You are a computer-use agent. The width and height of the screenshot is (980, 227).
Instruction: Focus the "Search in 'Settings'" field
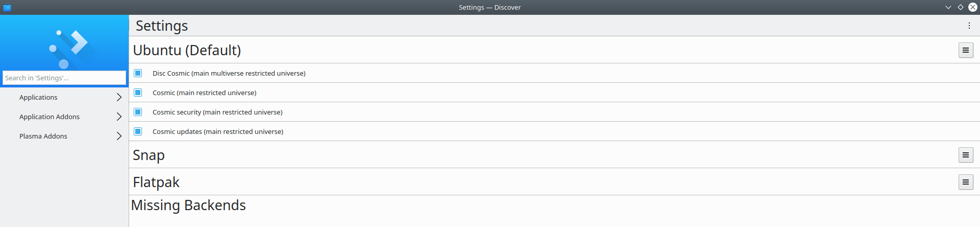[64, 78]
